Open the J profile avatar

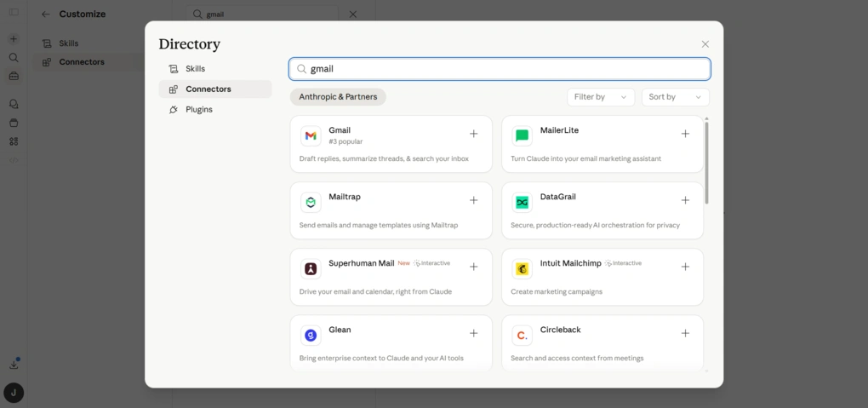click(14, 393)
